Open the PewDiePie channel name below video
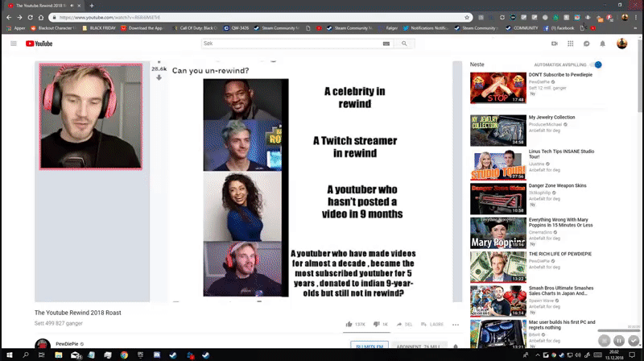Screen dimensions: 644x361 [67, 344]
